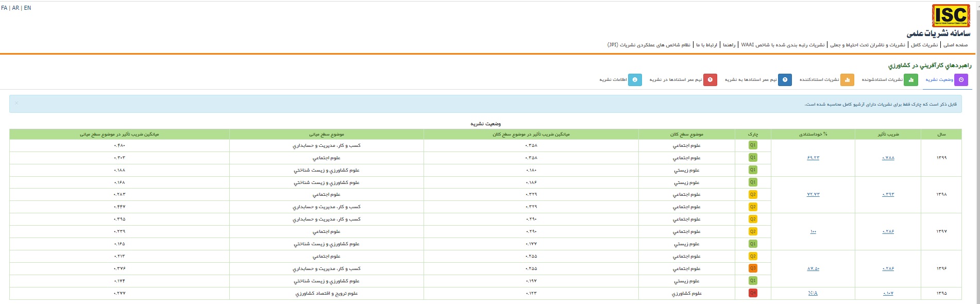Open the راهنما menu item
980x304 pixels.
(729, 45)
